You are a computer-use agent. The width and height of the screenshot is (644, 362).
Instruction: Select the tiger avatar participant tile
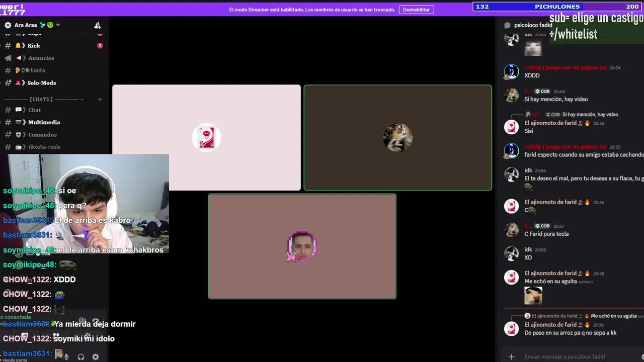[x=397, y=138]
